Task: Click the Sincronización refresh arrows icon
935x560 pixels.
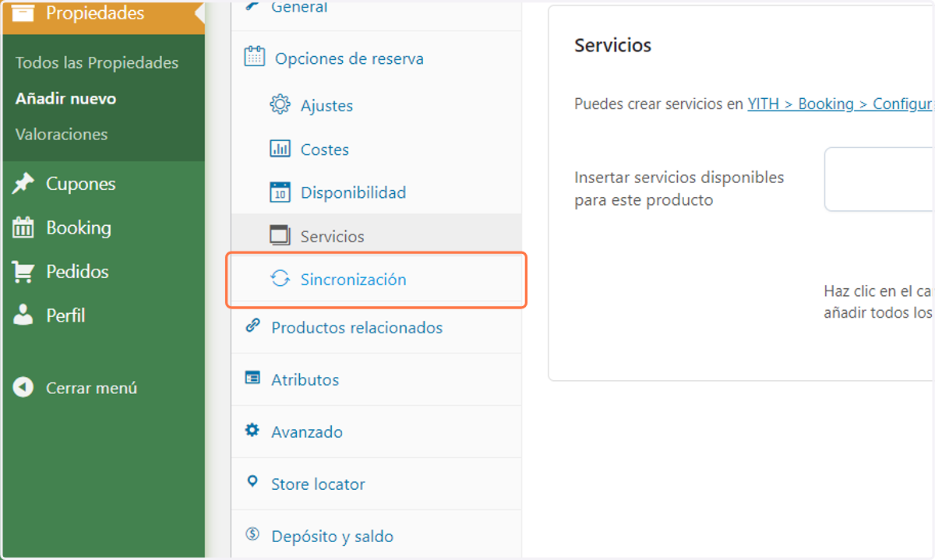Action: coord(280,279)
